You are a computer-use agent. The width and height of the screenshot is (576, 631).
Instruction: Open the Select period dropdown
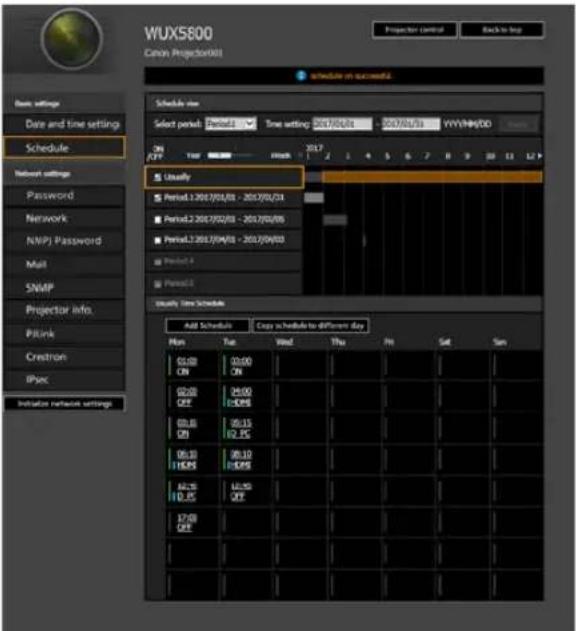(x=231, y=124)
